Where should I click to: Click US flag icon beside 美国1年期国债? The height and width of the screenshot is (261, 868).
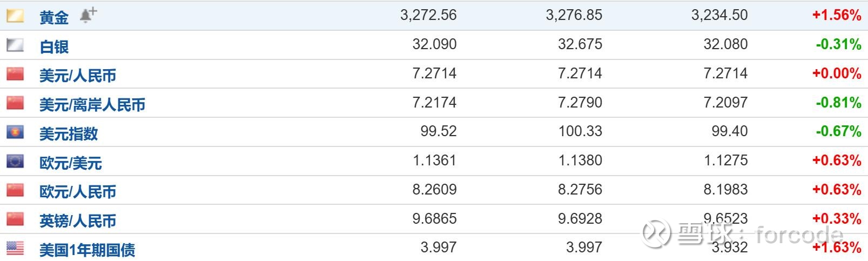click(x=15, y=248)
